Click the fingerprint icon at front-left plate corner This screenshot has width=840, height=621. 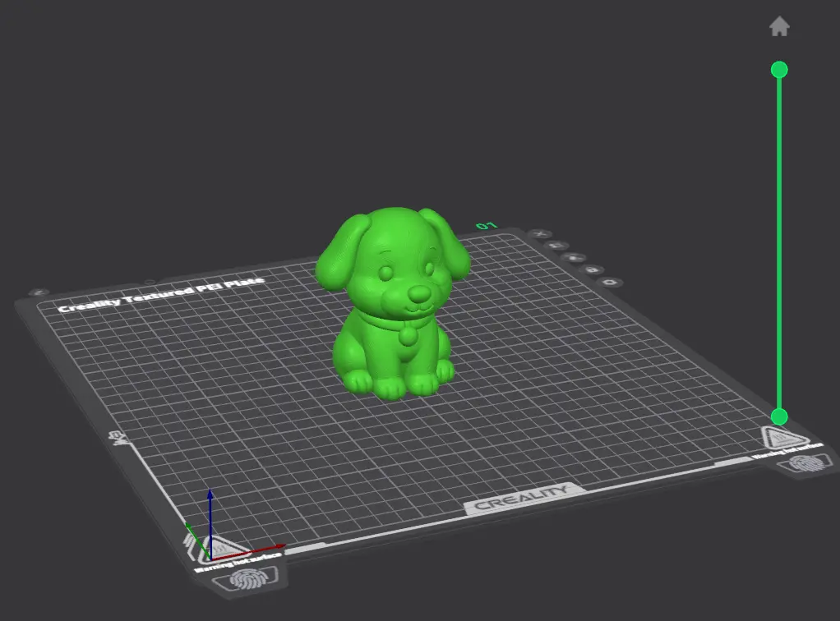click(x=247, y=579)
